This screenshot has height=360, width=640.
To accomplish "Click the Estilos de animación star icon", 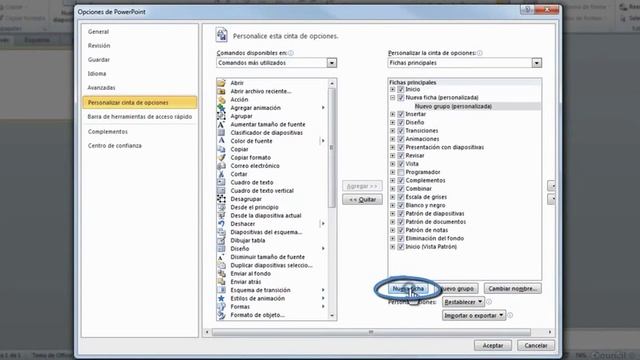I will (x=221, y=298).
